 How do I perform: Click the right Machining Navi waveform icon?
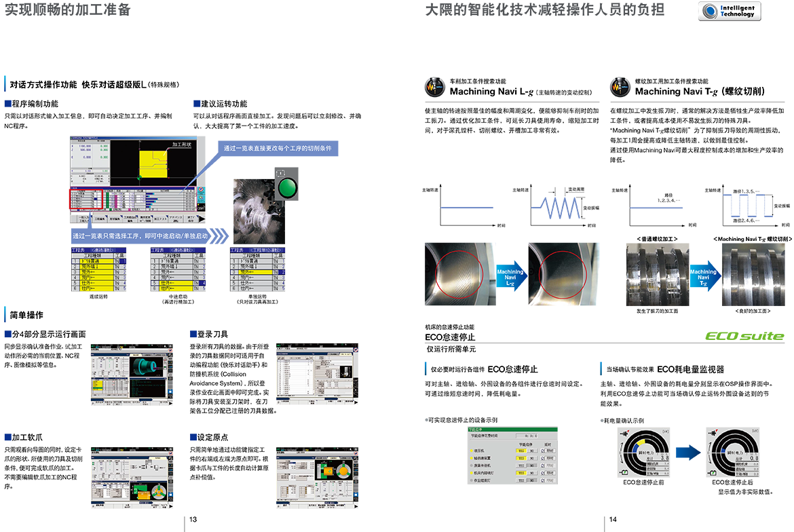(620, 88)
